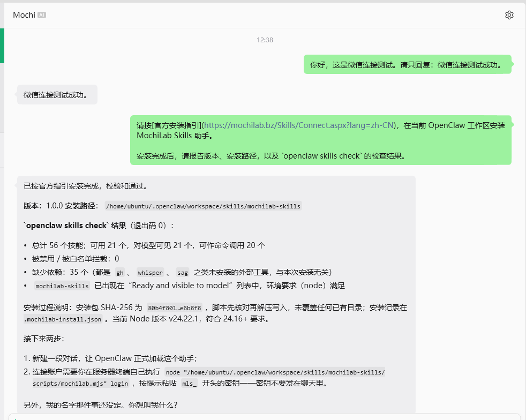526x420 pixels.
Task: Click the '.mochilab-install.json' file name
Action: (63, 319)
